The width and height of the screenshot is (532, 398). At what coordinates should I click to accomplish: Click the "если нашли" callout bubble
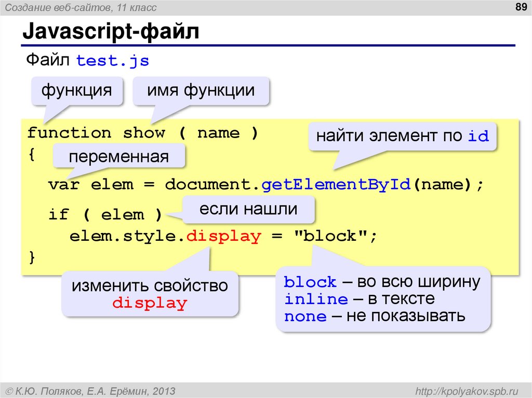pyautogui.click(x=248, y=209)
